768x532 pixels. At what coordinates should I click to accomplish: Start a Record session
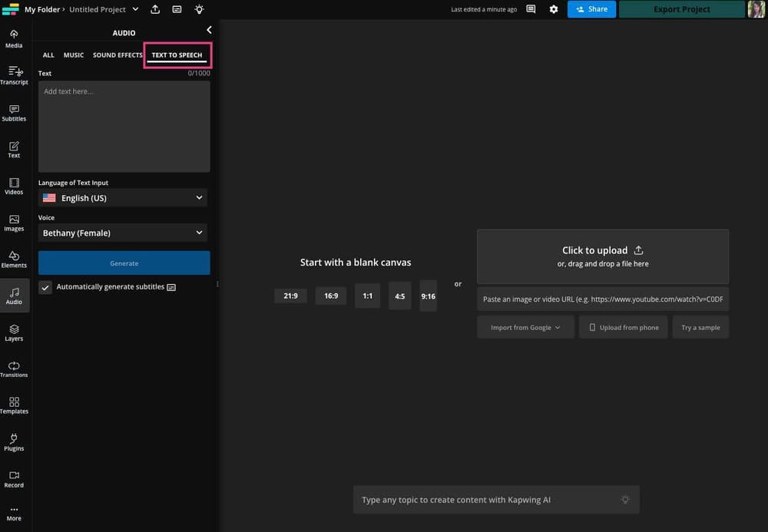click(14, 479)
